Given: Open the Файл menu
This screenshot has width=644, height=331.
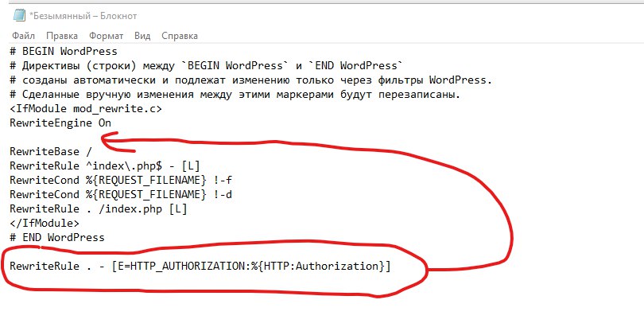Looking at the screenshot, I should (23, 36).
